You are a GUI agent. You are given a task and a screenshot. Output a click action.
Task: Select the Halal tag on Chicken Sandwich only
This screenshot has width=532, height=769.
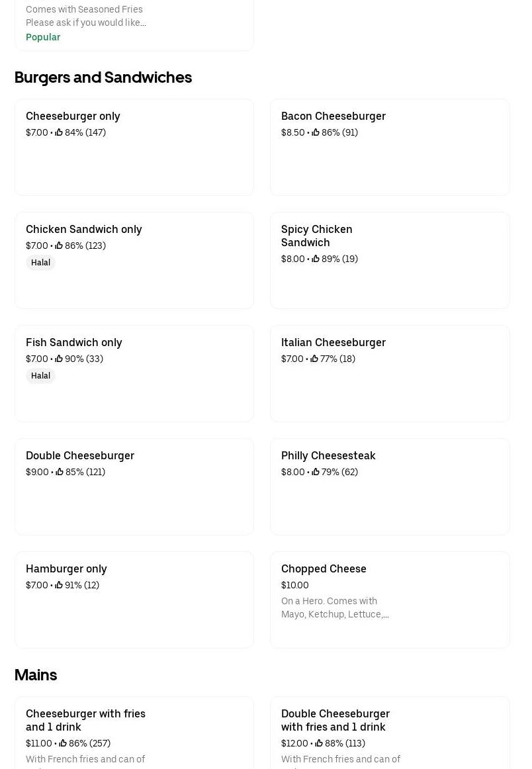(x=40, y=263)
